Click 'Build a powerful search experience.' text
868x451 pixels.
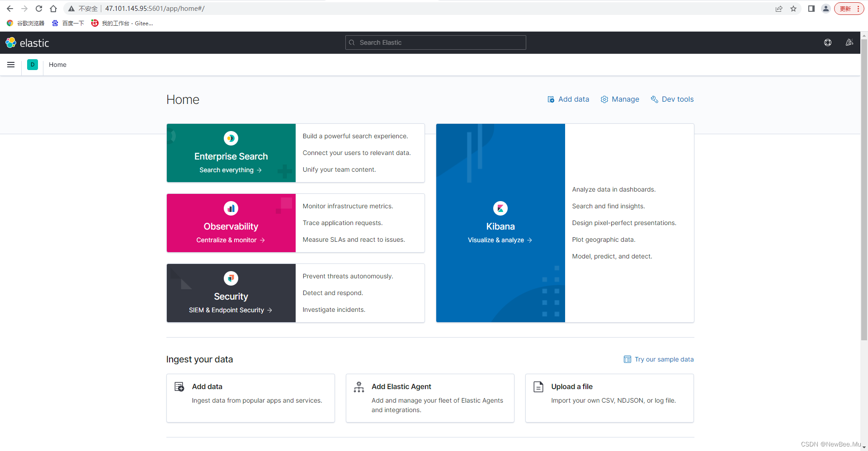(x=355, y=136)
